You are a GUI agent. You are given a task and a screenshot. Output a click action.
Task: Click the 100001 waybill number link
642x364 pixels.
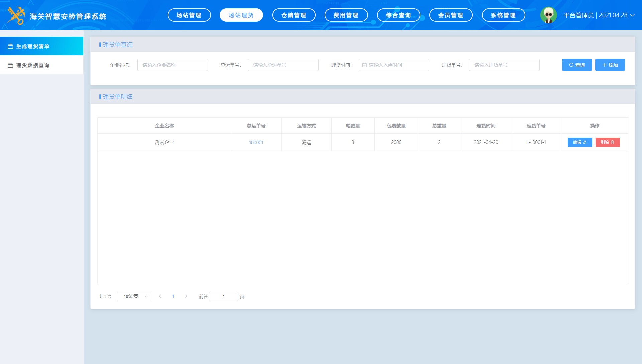(256, 143)
